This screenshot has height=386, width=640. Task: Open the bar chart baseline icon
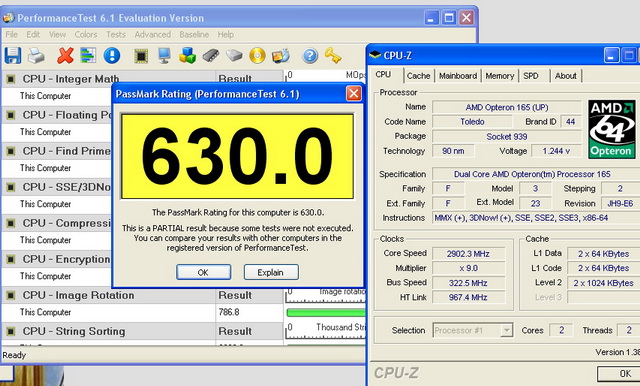click(x=88, y=55)
